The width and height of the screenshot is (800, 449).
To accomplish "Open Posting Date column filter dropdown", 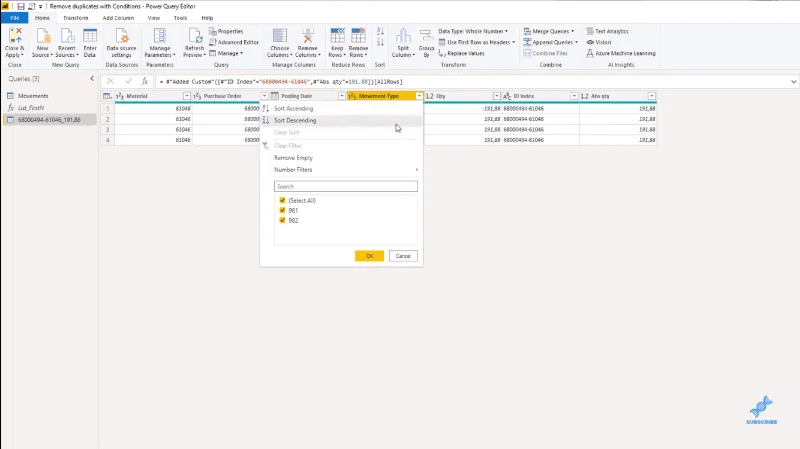I will click(x=342, y=96).
